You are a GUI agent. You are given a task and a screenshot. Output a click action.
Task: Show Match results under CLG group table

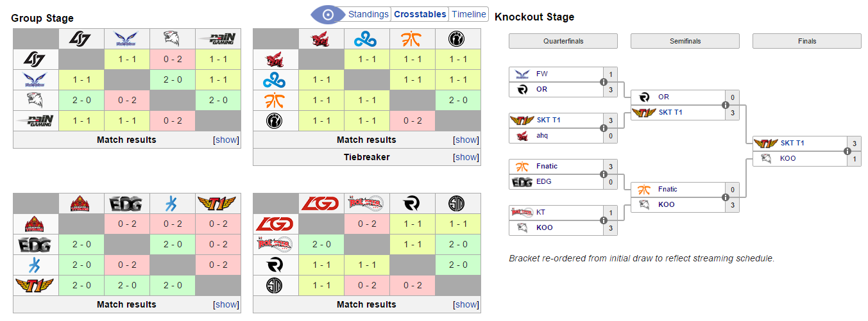coord(225,140)
